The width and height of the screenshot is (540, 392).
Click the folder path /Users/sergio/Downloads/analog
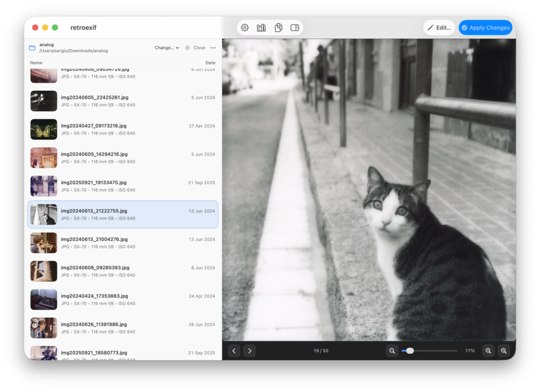[x=73, y=51]
